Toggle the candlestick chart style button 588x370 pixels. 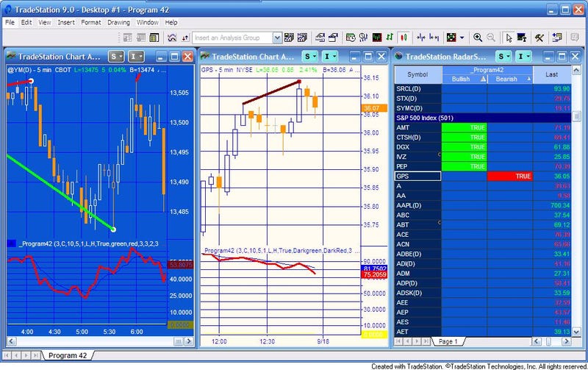click(404, 38)
